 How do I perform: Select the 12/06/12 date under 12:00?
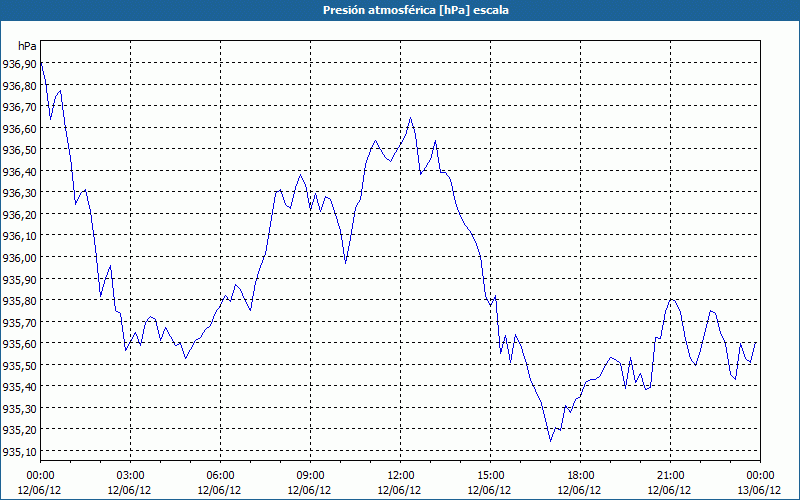[399, 490]
